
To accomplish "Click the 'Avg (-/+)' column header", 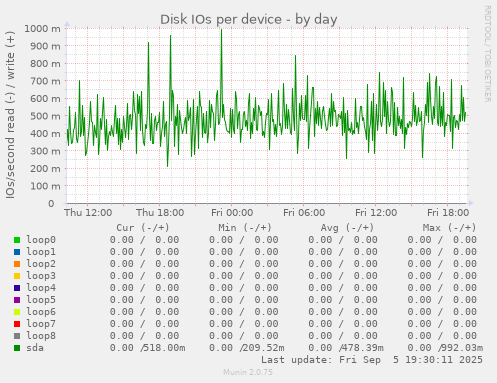I will pos(347,228).
